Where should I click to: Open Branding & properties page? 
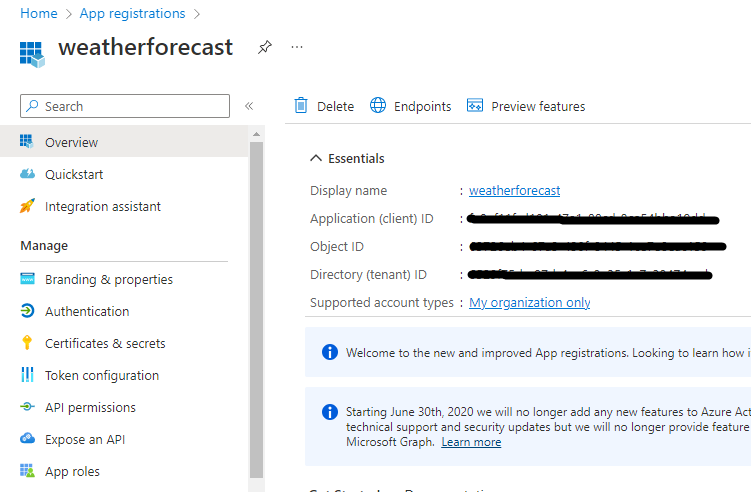108,279
